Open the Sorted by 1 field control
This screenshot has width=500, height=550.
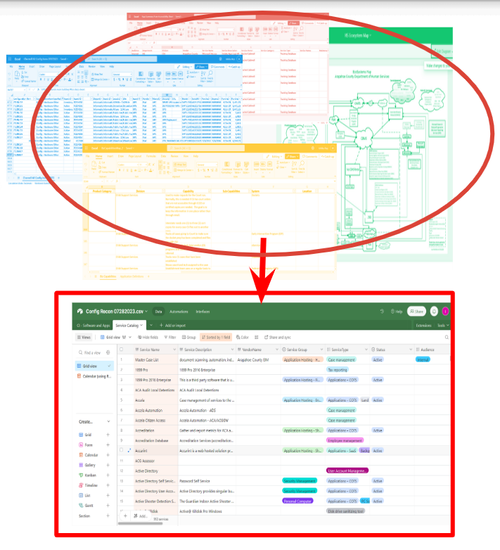pyautogui.click(x=216, y=337)
